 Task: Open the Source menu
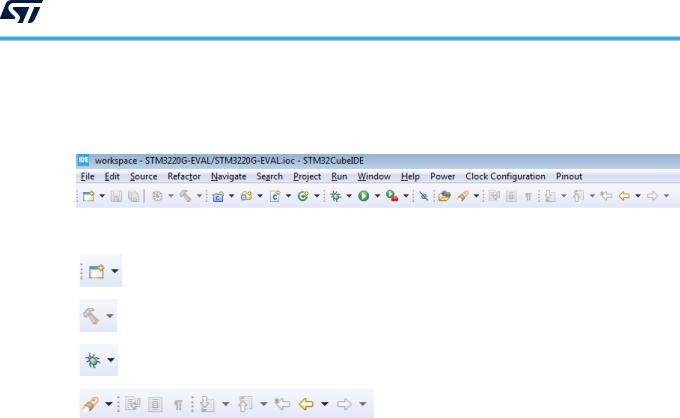pos(144,176)
